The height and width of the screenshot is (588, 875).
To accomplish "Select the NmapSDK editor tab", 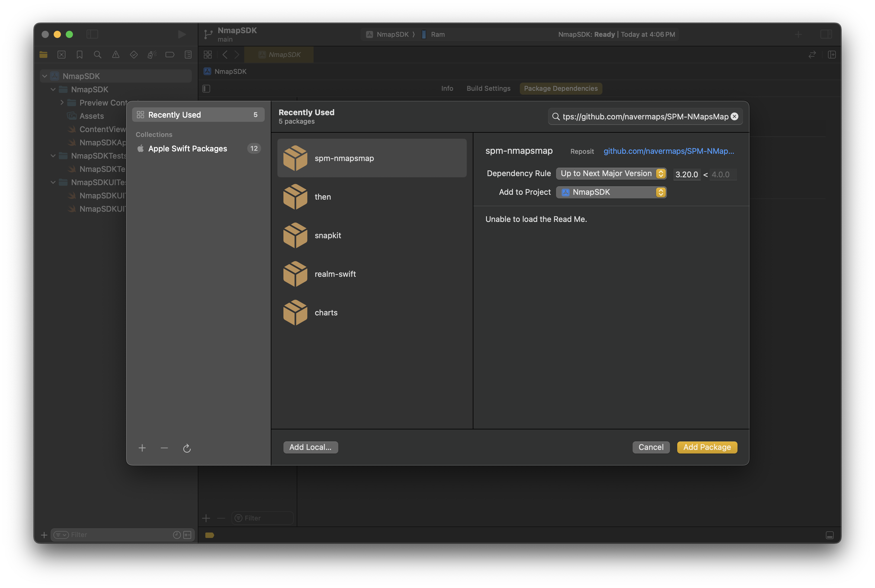I will click(279, 55).
